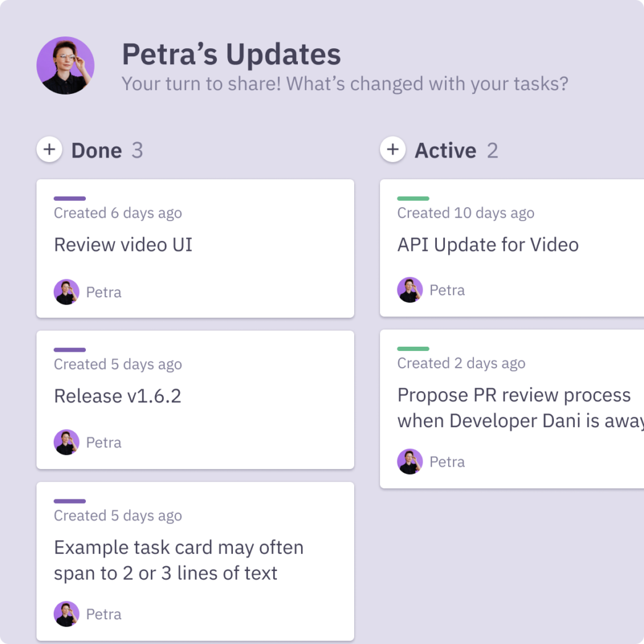
Task: Click Petra's avatar on Example task card
Action: (x=66, y=614)
